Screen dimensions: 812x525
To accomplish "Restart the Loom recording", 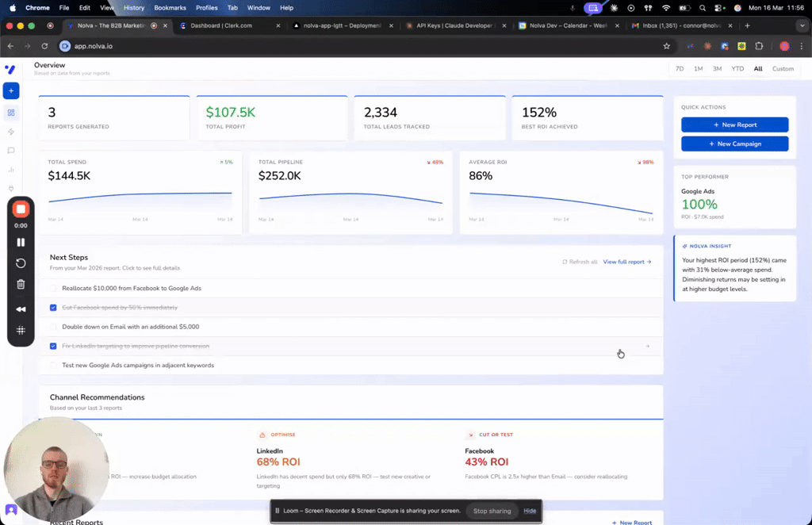I will pyautogui.click(x=20, y=262).
